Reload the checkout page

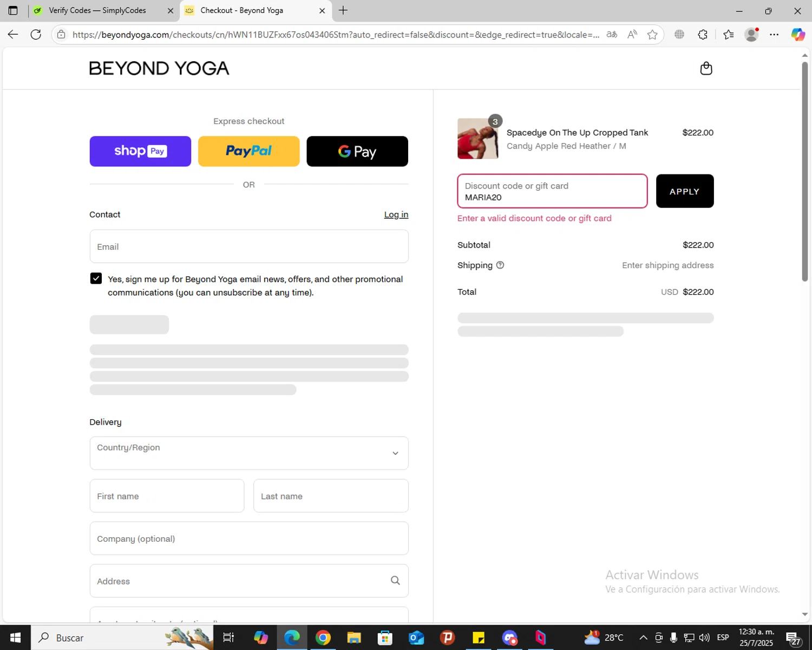pos(36,35)
